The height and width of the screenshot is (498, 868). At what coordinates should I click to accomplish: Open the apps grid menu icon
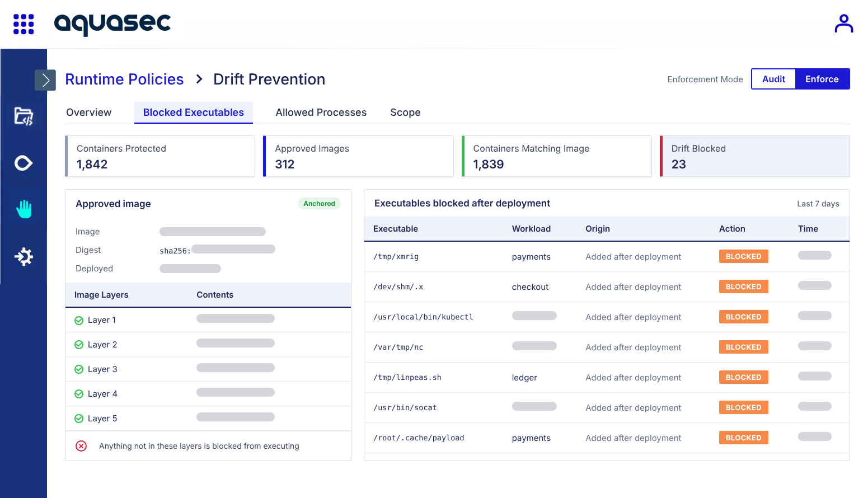24,24
